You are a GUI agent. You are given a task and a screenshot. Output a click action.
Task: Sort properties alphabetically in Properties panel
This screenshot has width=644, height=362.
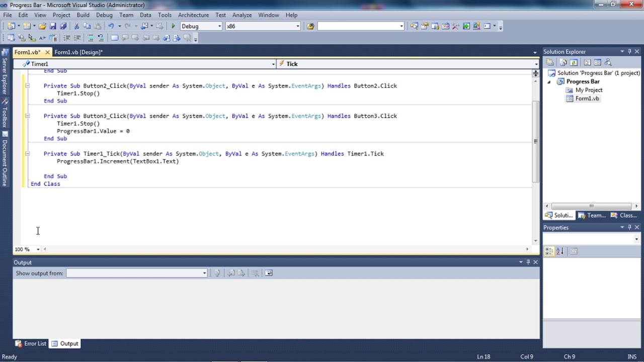click(x=560, y=251)
